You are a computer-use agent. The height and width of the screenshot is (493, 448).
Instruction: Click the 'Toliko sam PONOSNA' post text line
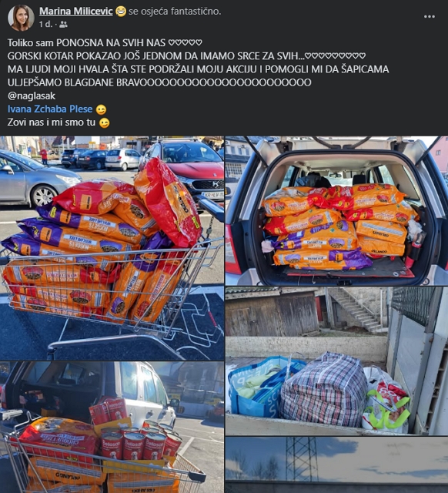click(105, 43)
